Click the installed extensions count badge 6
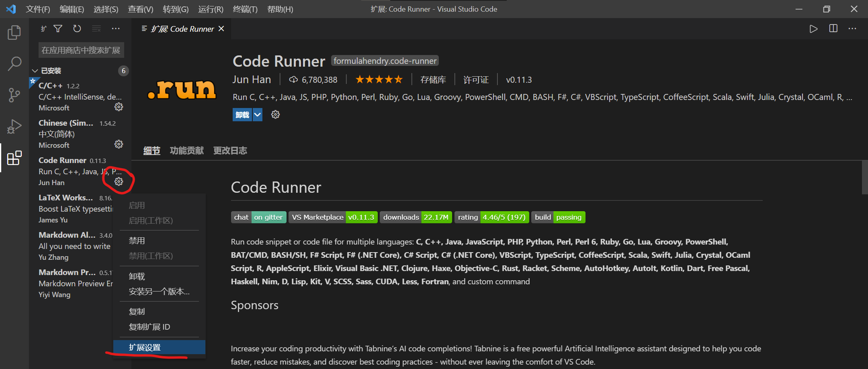Screen dimensions: 868x369 click(x=123, y=71)
